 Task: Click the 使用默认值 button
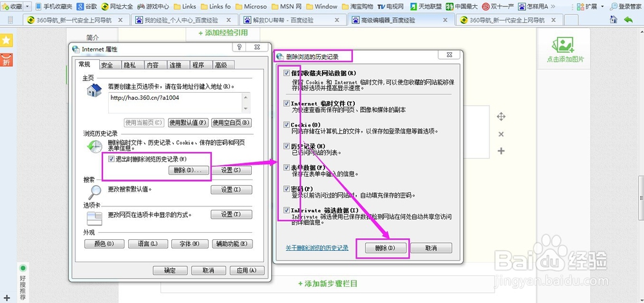point(188,123)
